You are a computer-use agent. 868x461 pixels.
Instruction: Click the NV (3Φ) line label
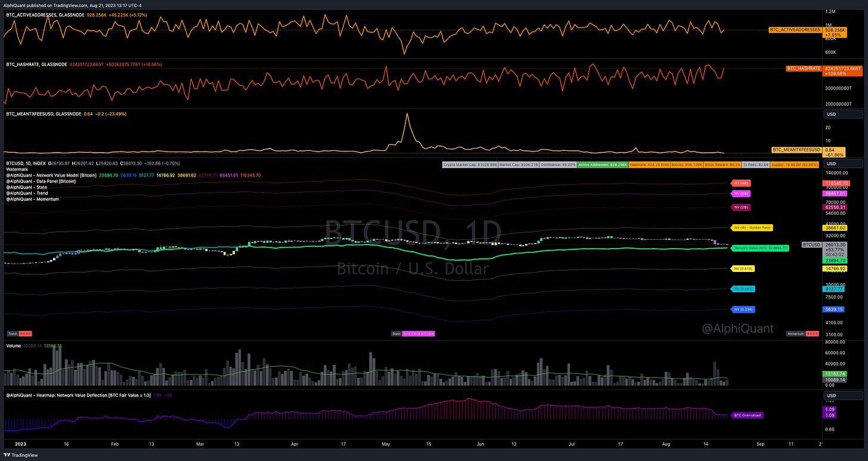click(x=742, y=194)
